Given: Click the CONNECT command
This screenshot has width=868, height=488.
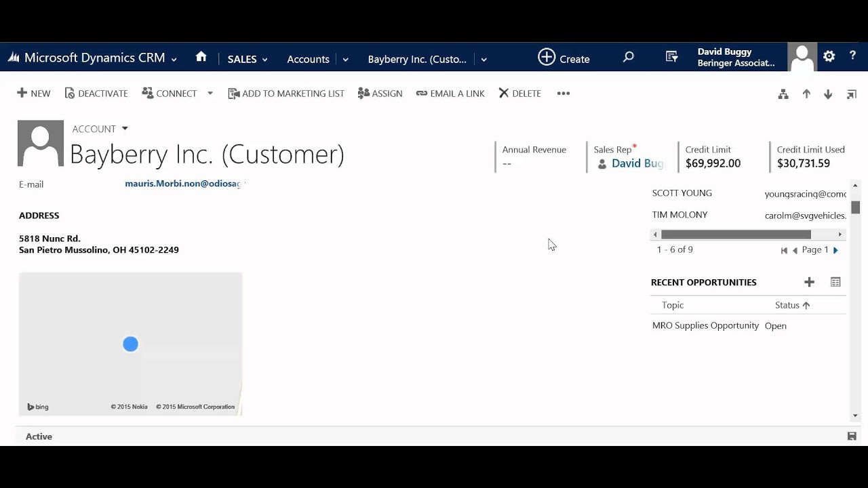Looking at the screenshot, I should 170,94.
